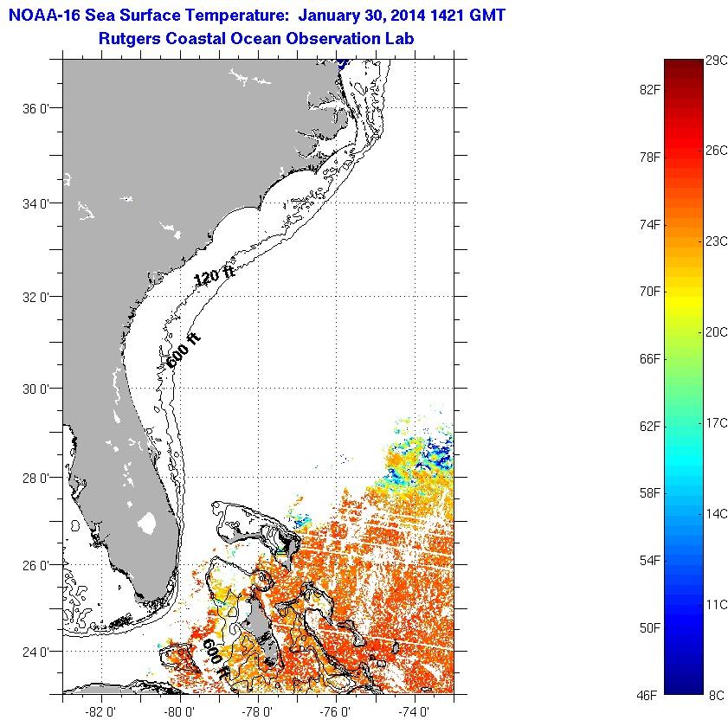Click the 20C colorbar label

point(717,332)
